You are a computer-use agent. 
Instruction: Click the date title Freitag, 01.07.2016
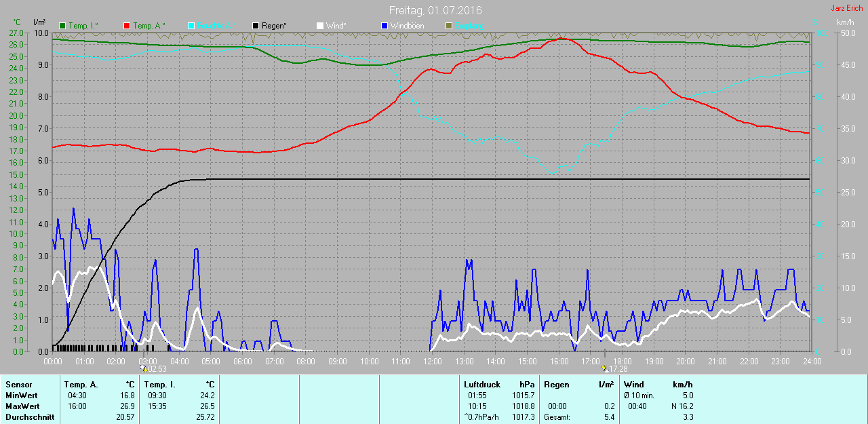[x=435, y=11]
